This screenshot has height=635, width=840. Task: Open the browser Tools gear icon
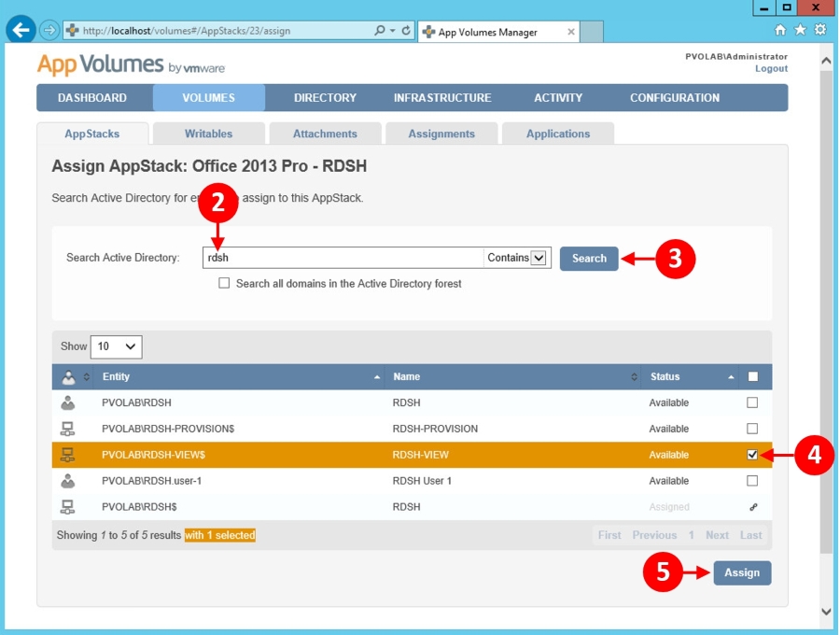click(x=819, y=30)
